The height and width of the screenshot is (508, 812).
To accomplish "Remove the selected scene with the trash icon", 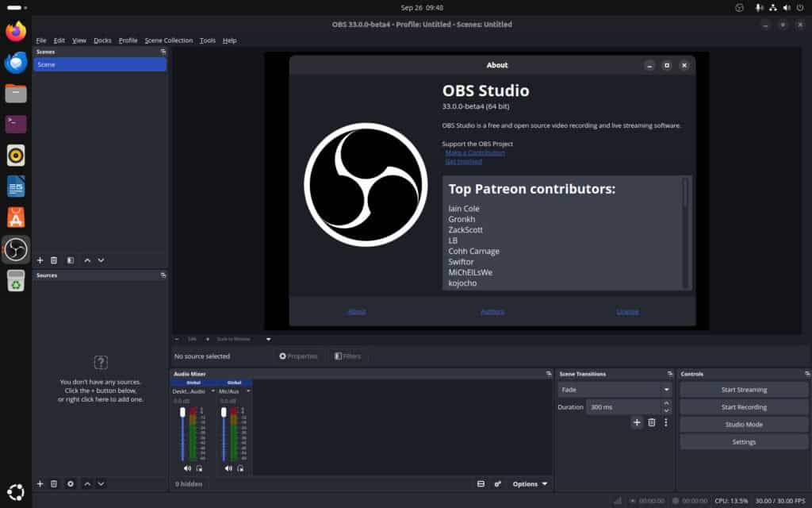I will point(54,260).
